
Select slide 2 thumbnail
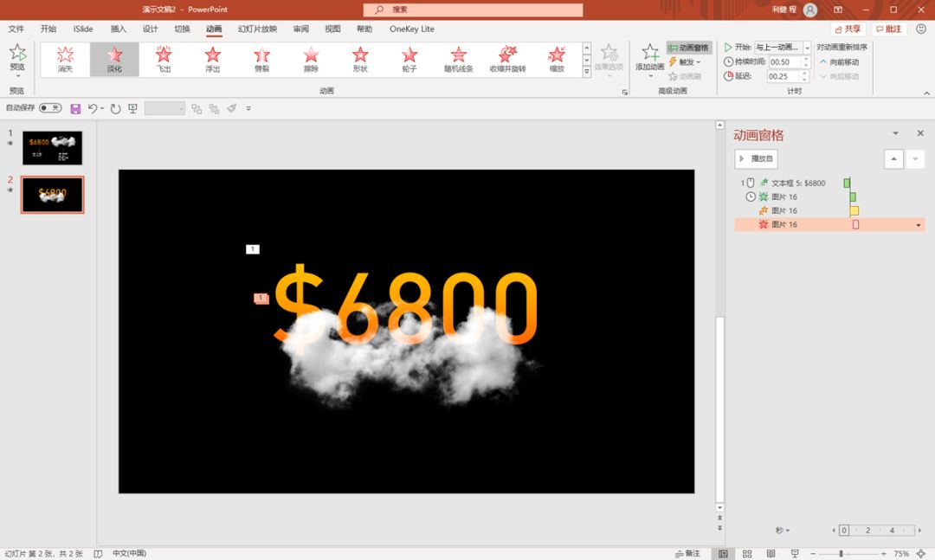tap(53, 195)
